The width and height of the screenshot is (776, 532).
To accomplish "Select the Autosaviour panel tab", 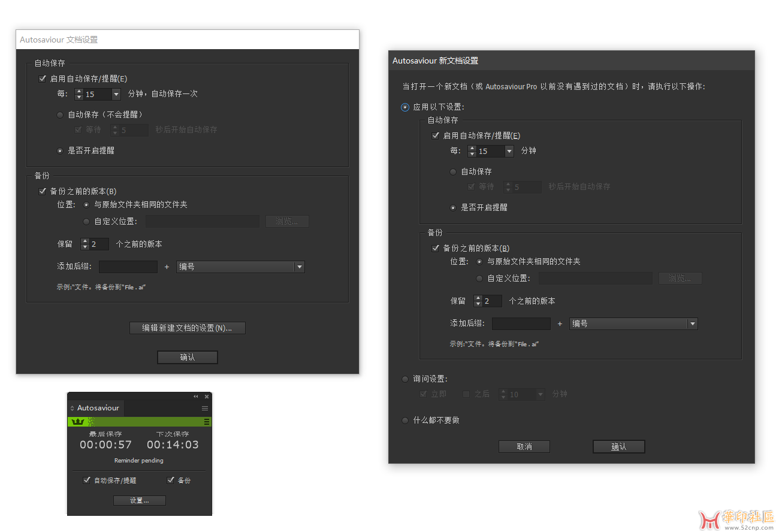I will 96,408.
